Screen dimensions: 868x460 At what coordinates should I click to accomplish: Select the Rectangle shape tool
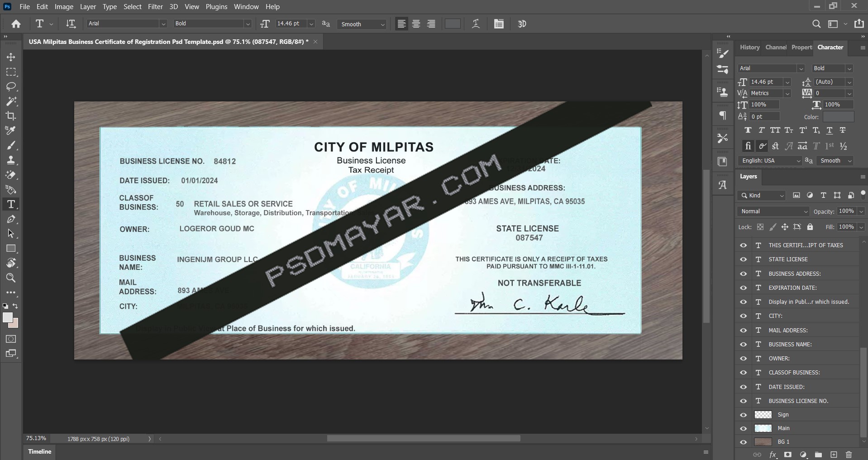[11, 249]
